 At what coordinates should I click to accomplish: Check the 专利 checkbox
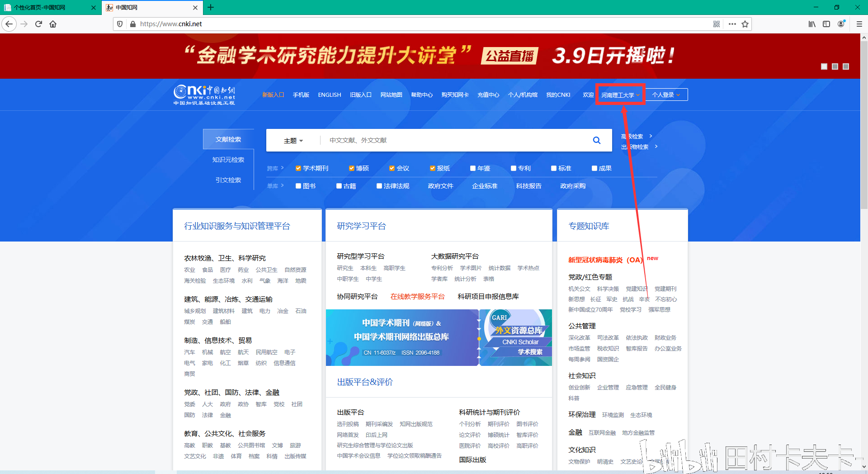click(514, 168)
